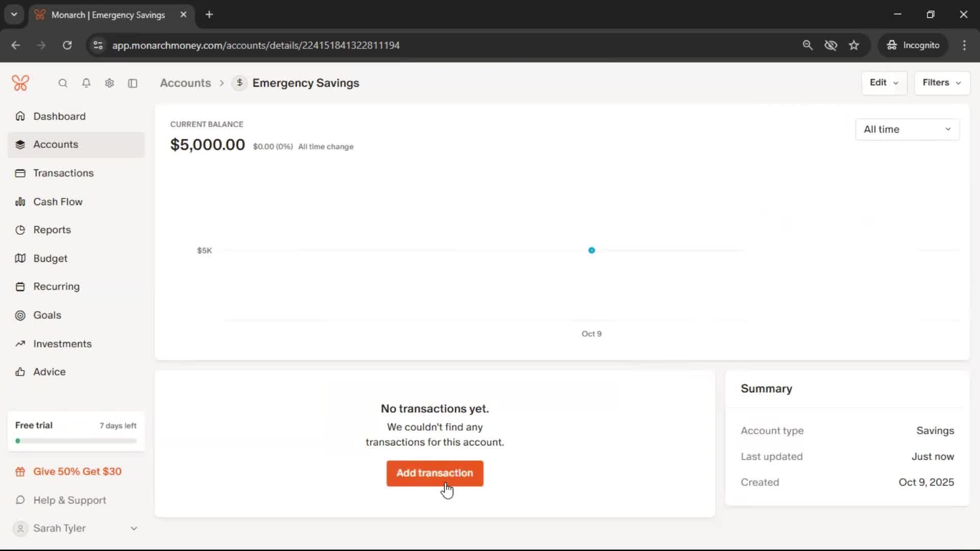Screen dimensions: 980x551
Task: Open the All time range selector
Action: 907,130
